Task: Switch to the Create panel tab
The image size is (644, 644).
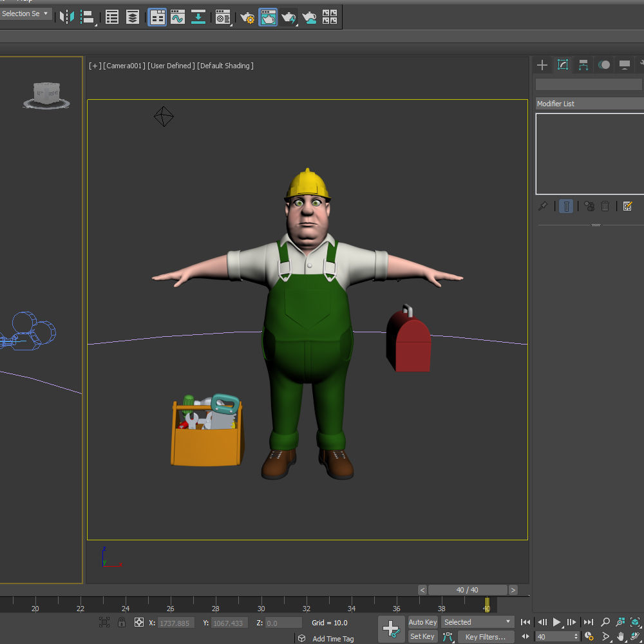Action: pyautogui.click(x=542, y=65)
